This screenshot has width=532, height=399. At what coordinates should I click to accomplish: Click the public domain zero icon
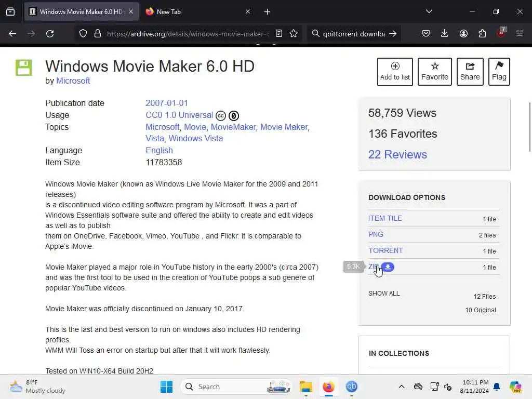(234, 116)
